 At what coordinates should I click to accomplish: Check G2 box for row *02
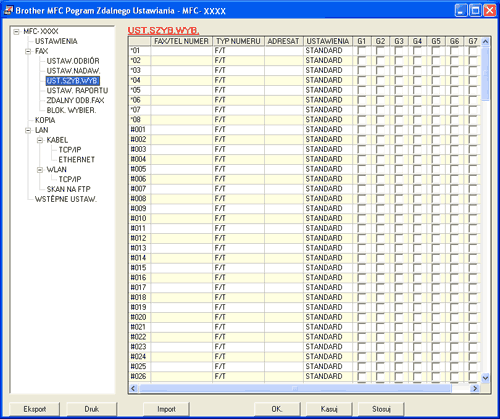(380, 61)
